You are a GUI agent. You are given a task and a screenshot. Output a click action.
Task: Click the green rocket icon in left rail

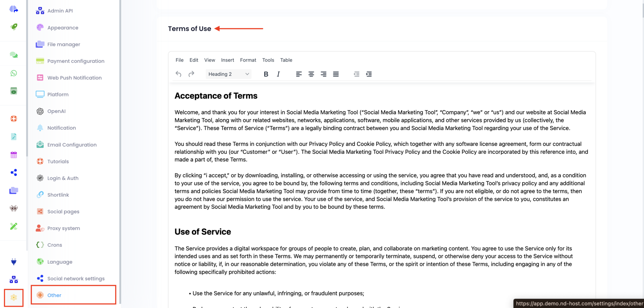tap(14, 27)
